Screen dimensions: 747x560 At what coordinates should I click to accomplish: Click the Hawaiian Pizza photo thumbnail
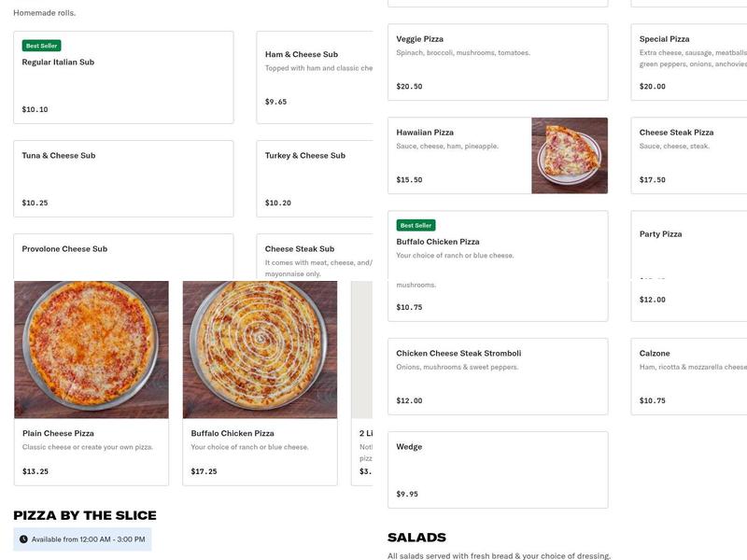tap(570, 155)
